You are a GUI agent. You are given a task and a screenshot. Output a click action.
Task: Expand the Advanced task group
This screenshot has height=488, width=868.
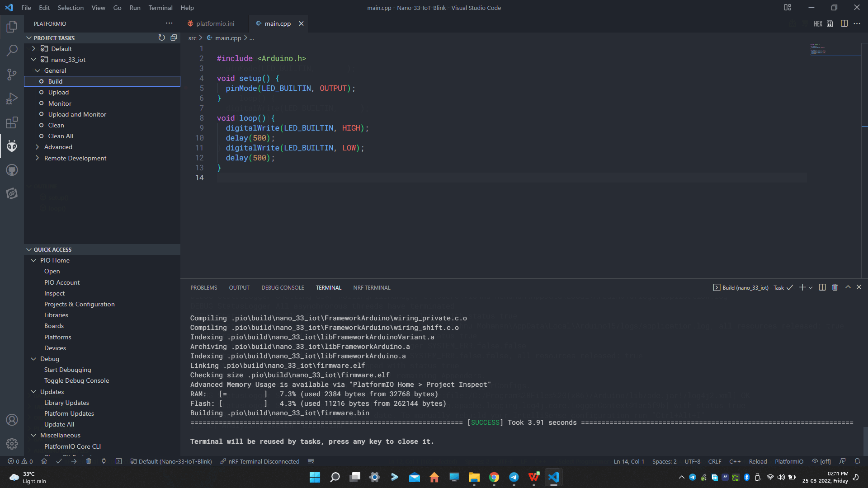point(38,147)
